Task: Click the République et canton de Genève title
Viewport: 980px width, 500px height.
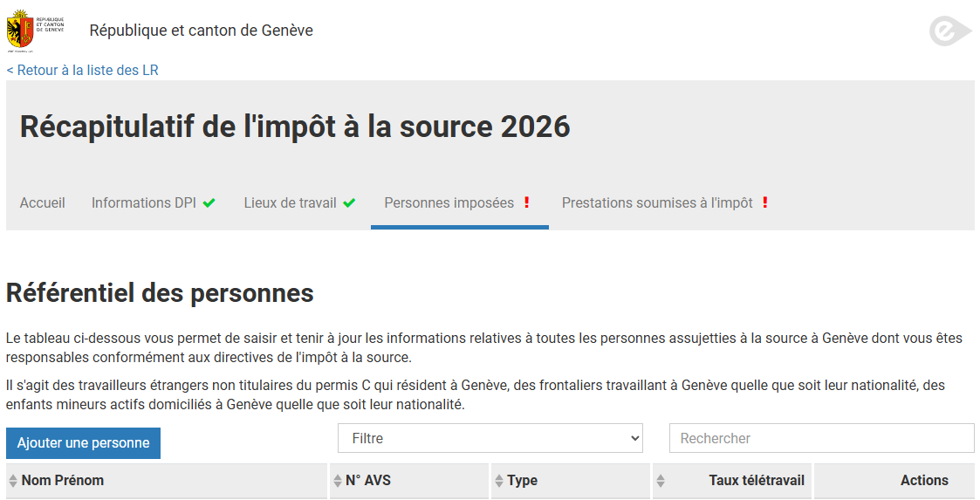Action: (201, 31)
